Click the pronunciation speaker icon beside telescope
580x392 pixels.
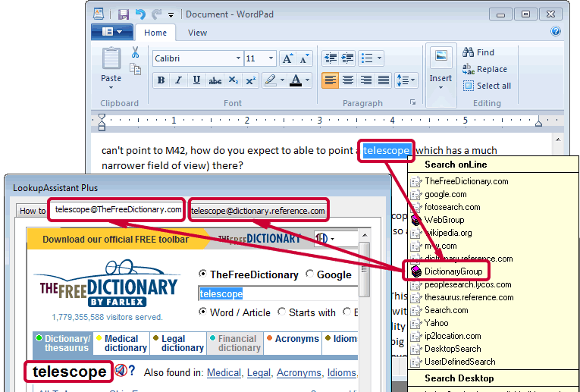click(x=121, y=370)
